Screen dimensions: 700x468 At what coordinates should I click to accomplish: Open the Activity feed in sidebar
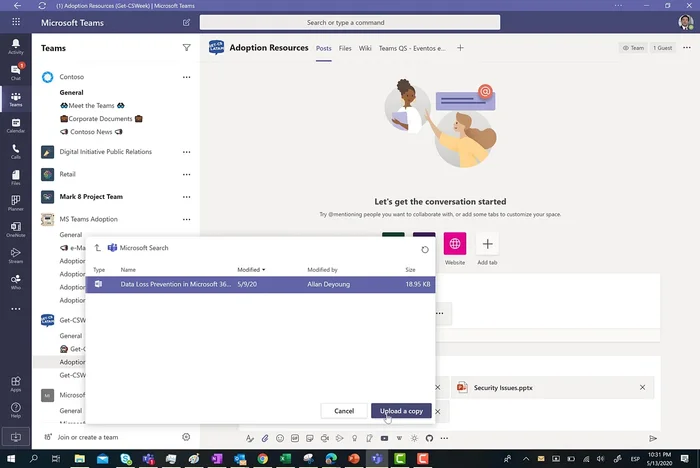click(x=15, y=46)
